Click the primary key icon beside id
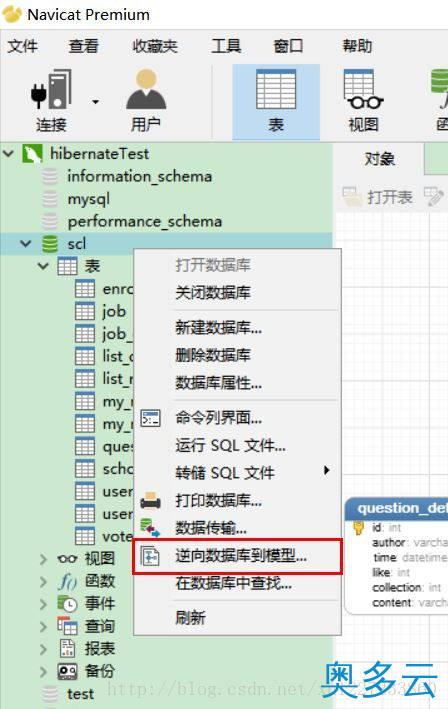This screenshot has width=448, height=709. click(x=359, y=528)
